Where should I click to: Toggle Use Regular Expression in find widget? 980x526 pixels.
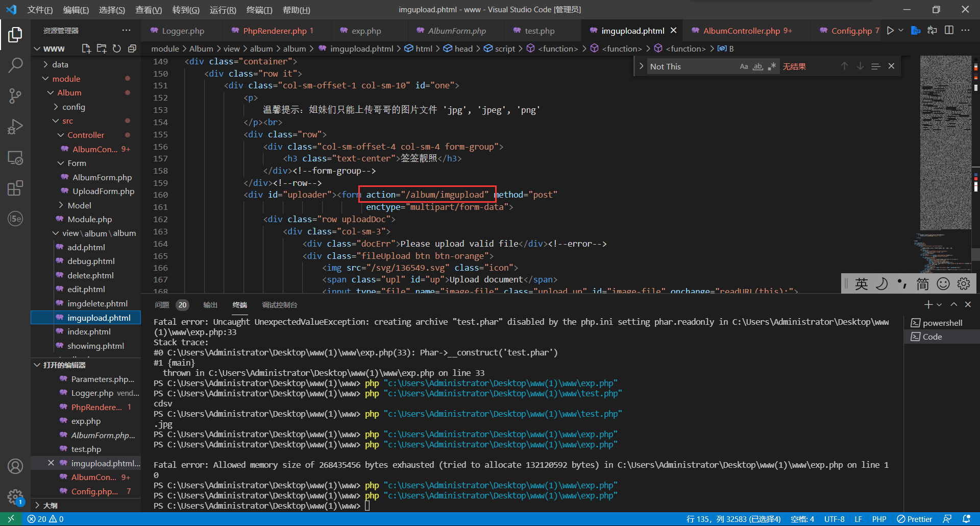772,66
